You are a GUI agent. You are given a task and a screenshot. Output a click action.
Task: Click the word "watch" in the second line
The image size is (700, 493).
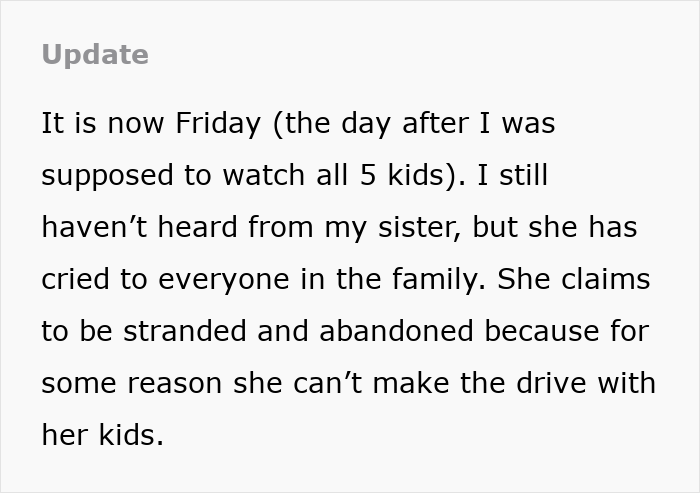coord(264,175)
